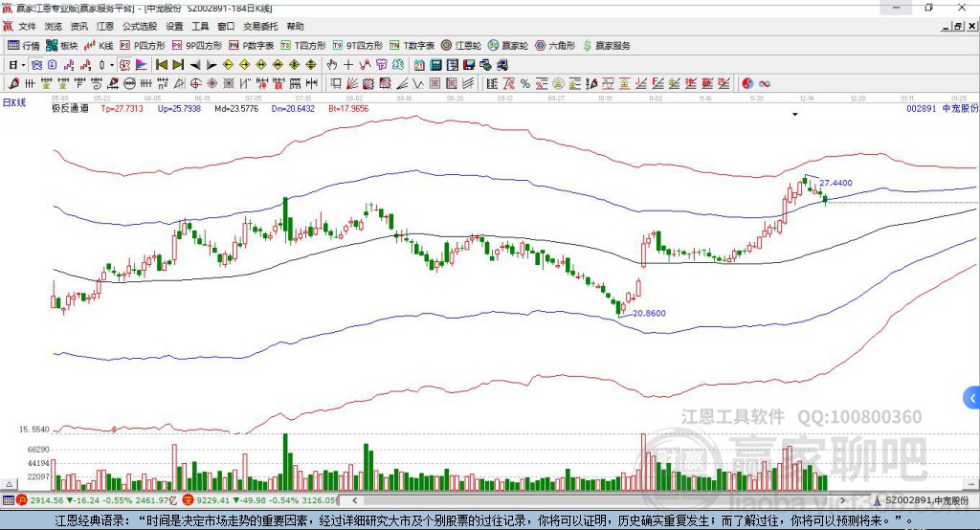Click the 沪 Shanghai index badge
980x530 pixels.
pos(22,500)
